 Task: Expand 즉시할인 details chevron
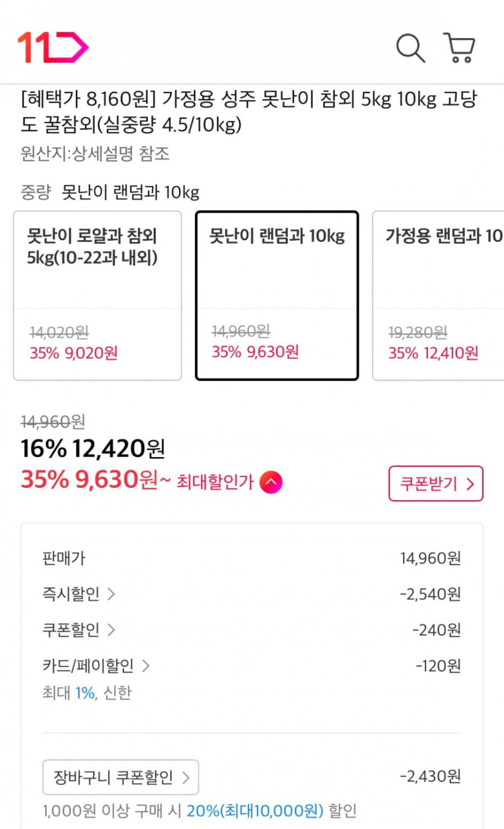point(110,594)
